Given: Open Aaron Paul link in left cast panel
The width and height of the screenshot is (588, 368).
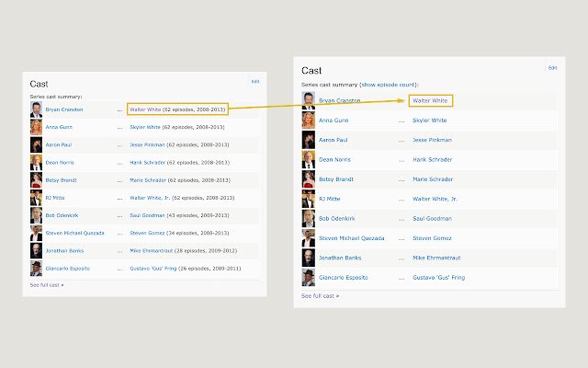Looking at the screenshot, I should click(x=59, y=145).
